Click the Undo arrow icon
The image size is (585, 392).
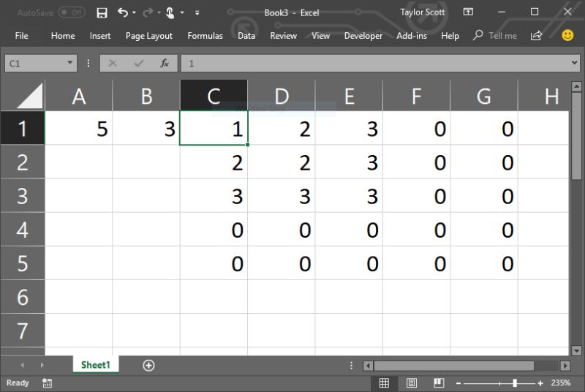[123, 12]
